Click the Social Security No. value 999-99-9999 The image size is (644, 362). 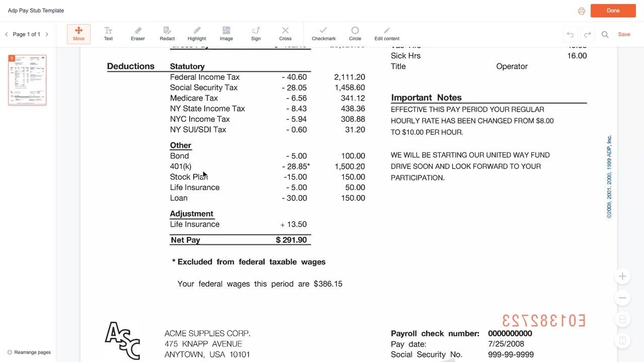[511, 354]
